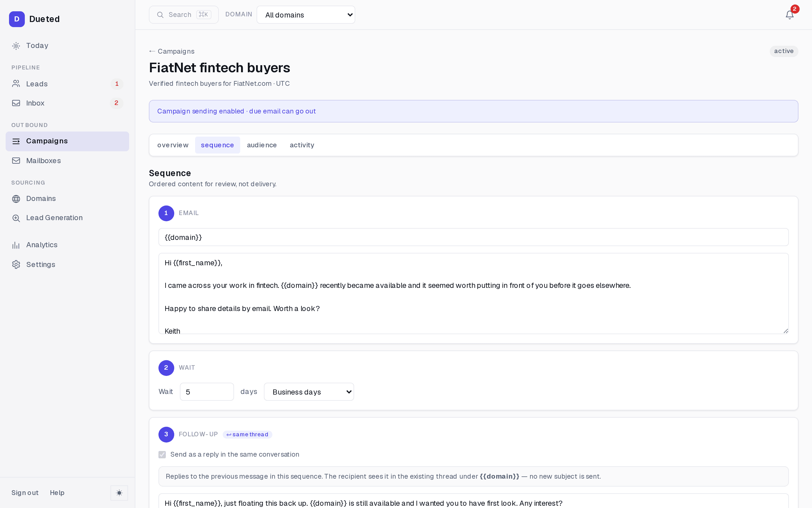Select the sequence tab
The height and width of the screenshot is (508, 812).
(217, 145)
